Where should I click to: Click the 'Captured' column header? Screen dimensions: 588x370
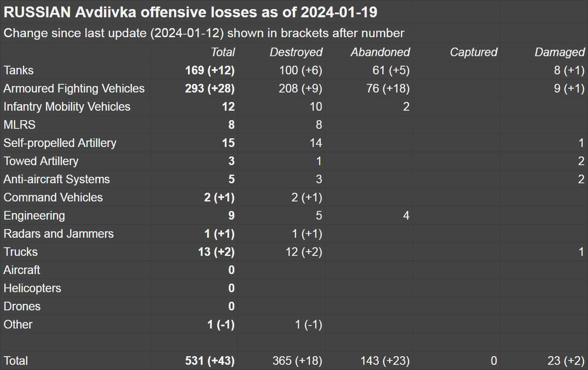coord(473,52)
